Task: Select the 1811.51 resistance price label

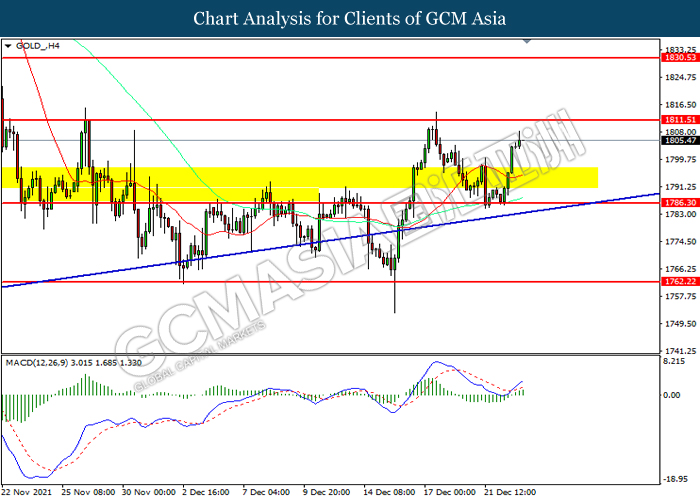Action: 680,120
